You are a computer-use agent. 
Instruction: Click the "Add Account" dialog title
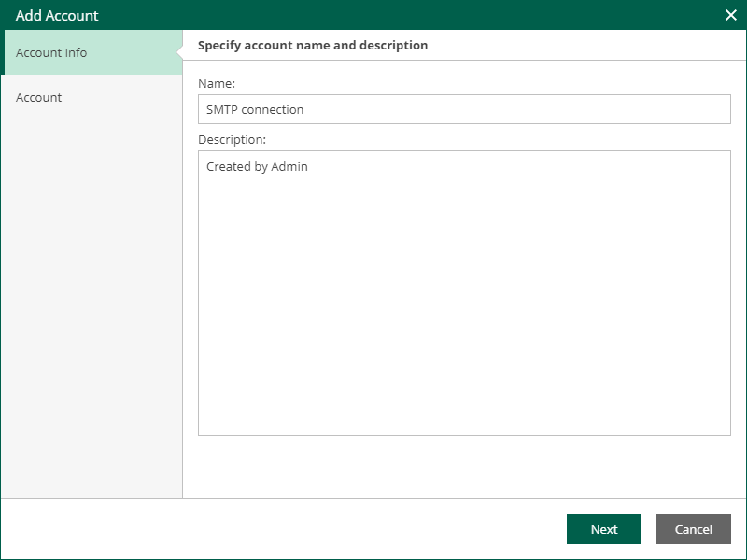pyautogui.click(x=57, y=15)
